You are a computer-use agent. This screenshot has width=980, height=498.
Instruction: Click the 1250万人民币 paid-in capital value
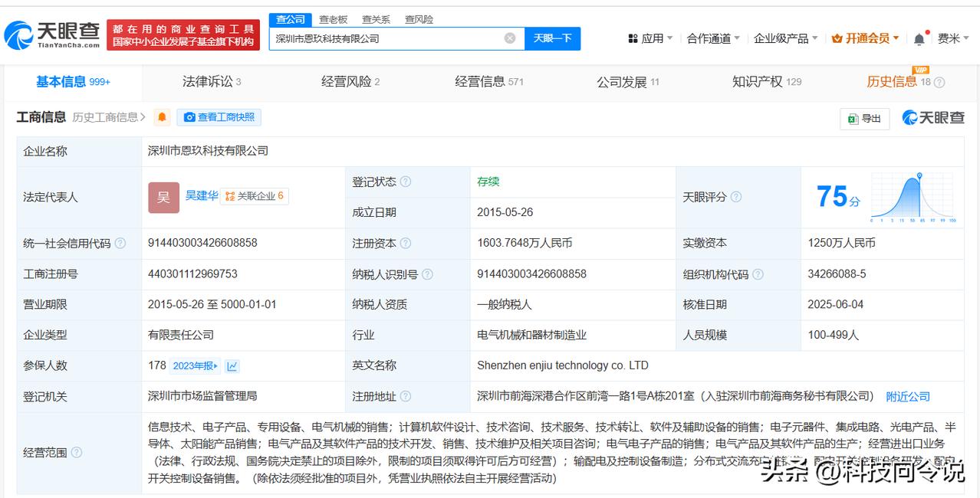tap(841, 243)
